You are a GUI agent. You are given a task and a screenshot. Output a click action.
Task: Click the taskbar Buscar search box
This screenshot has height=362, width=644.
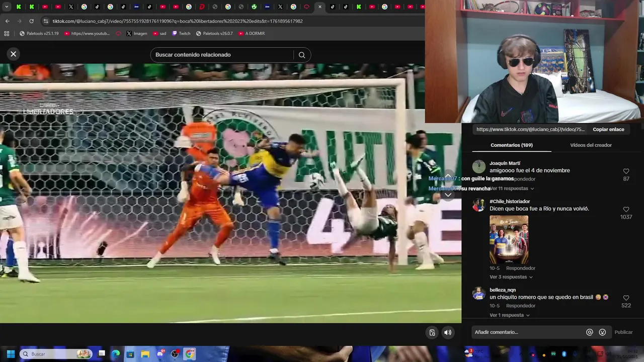tap(56, 354)
